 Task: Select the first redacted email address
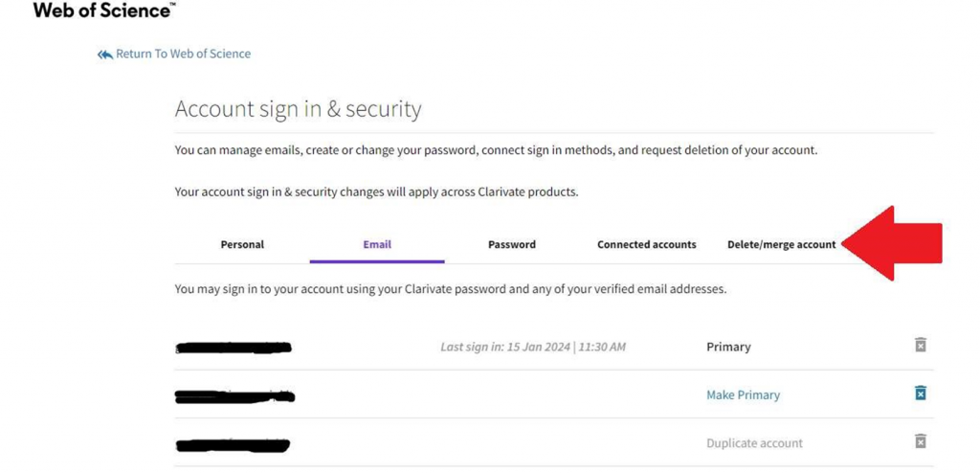coord(234,348)
